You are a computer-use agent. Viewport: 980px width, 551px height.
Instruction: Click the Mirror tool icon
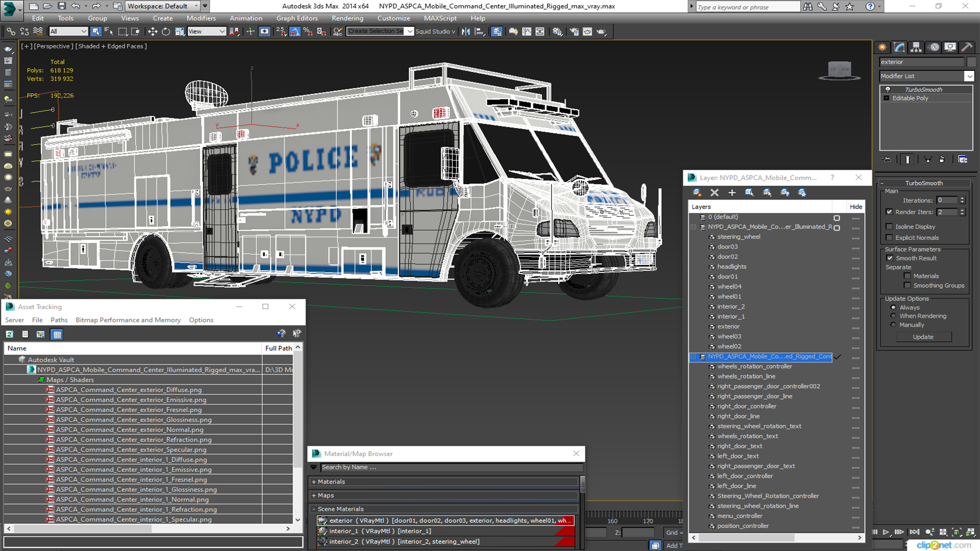click(465, 32)
